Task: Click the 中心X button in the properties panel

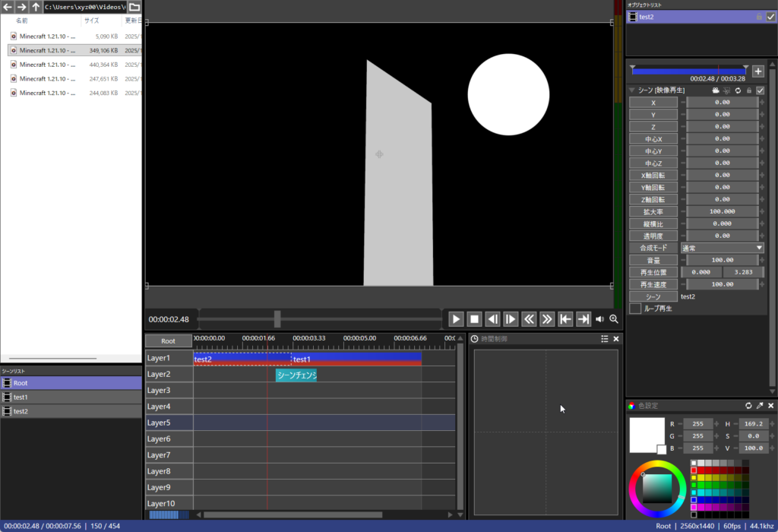Action: pos(652,138)
